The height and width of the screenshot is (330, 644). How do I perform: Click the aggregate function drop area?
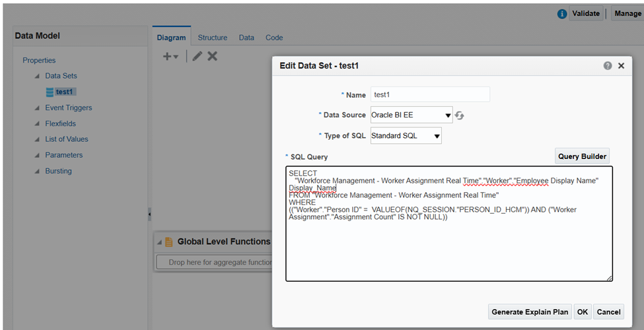point(213,262)
